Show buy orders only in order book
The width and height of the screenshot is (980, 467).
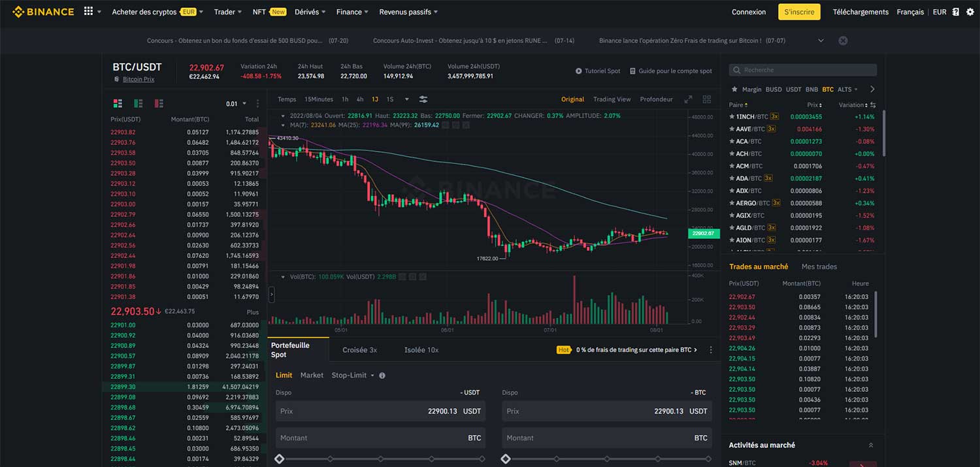[139, 103]
